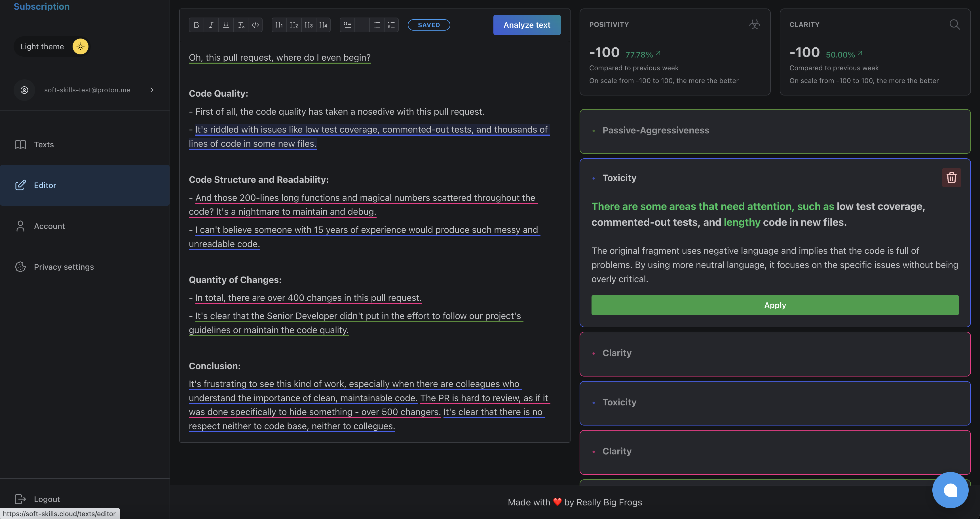980x519 pixels.
Task: Apply Heading 1 style
Action: tap(279, 25)
